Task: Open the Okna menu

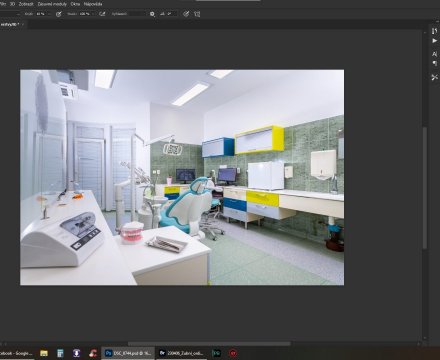Action: [x=75, y=4]
